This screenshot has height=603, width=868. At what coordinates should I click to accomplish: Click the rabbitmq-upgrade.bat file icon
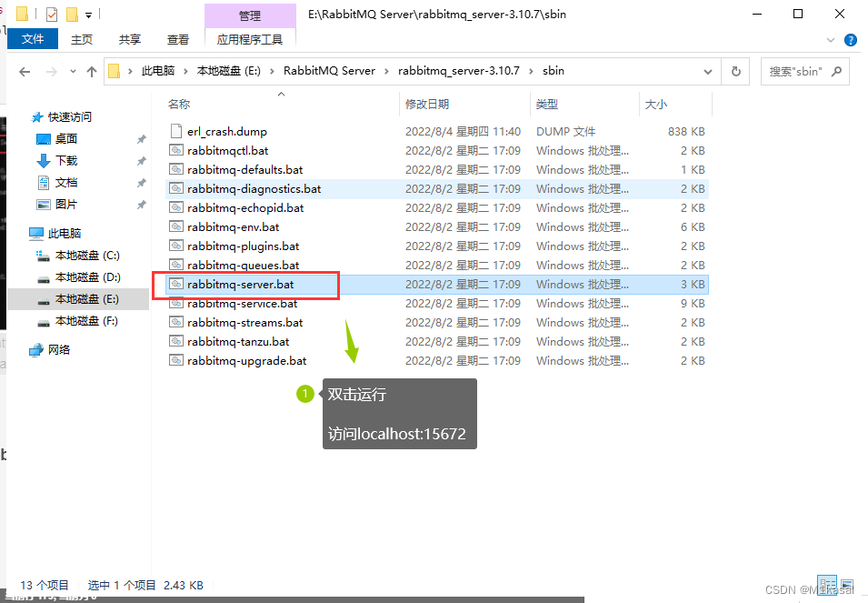tap(176, 360)
